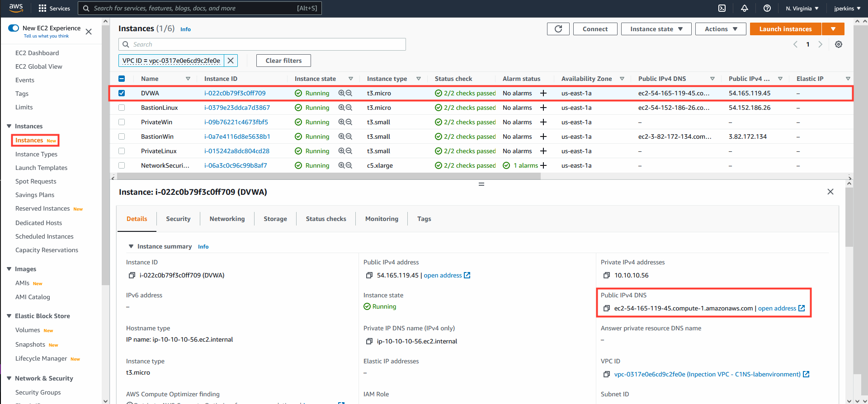Viewport: 868px width, 404px height.
Task: Click the panel resize handle icon
Action: [481, 184]
